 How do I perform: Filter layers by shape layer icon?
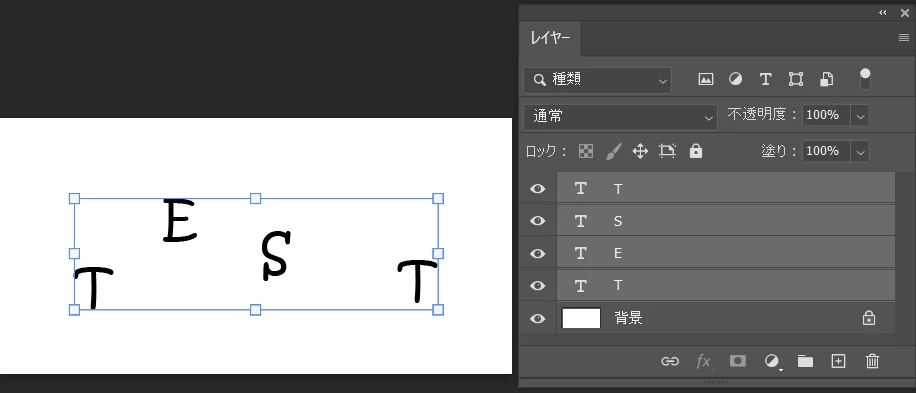796,79
